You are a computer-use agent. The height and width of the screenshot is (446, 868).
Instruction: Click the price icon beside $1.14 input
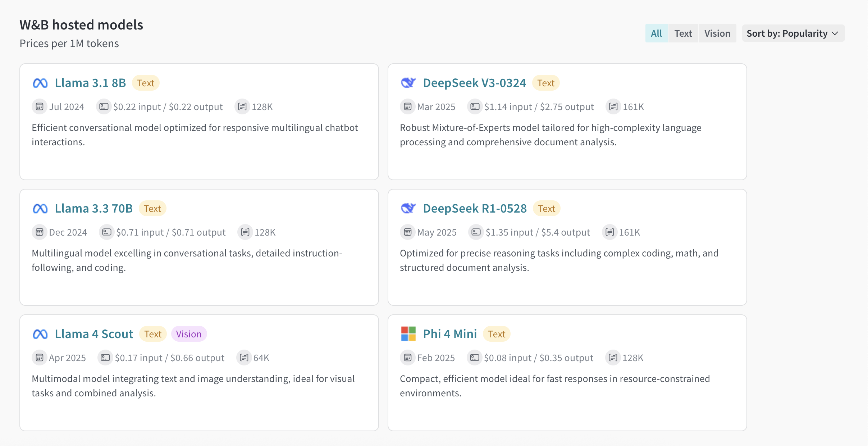click(475, 107)
